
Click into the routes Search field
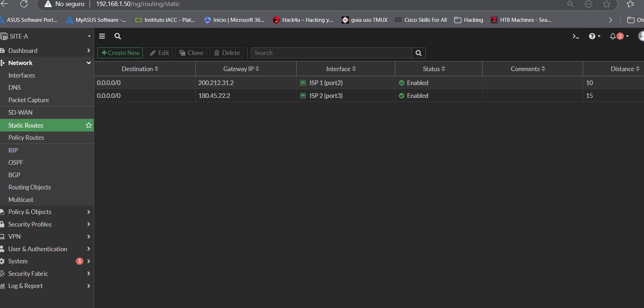pyautogui.click(x=331, y=53)
